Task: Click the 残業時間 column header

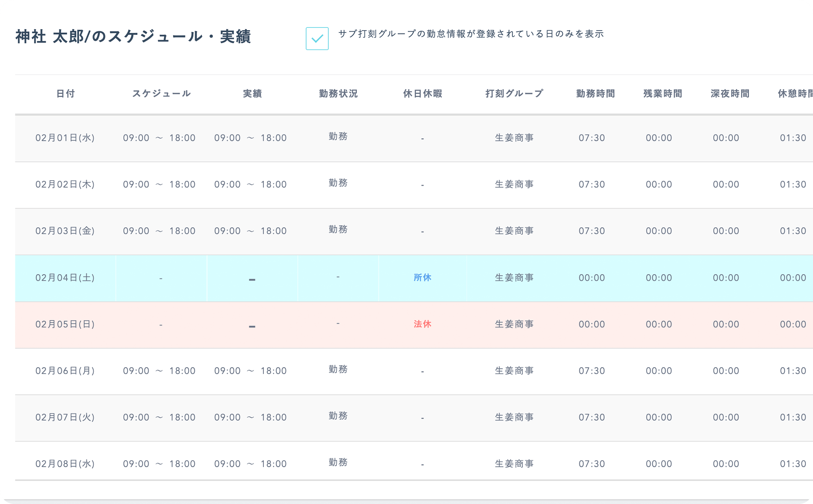Action: (663, 94)
